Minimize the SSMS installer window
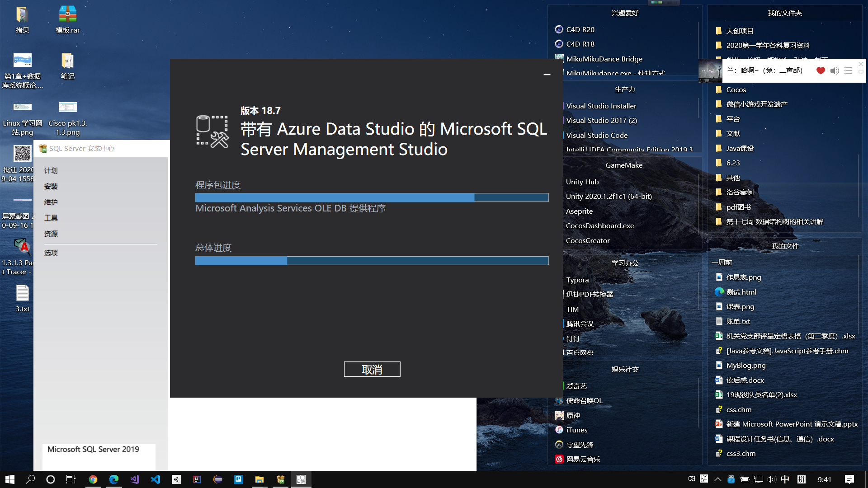The width and height of the screenshot is (868, 488). pyautogui.click(x=547, y=75)
